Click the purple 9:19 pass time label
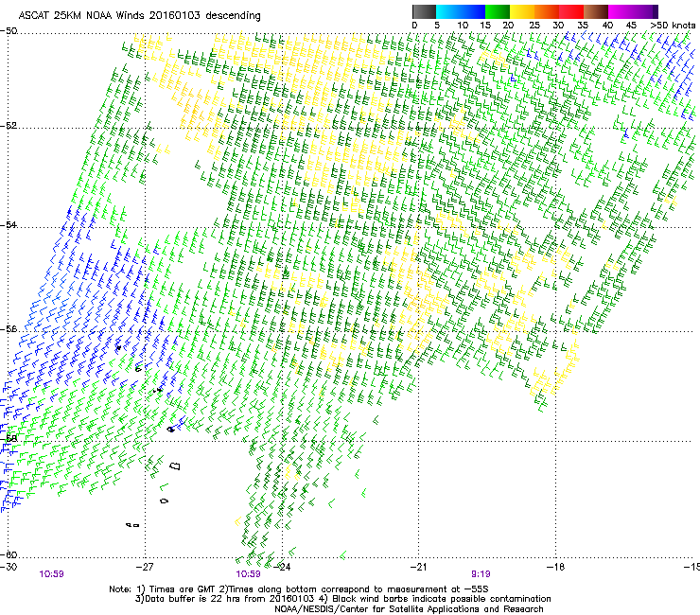700x615 pixels. click(x=481, y=574)
